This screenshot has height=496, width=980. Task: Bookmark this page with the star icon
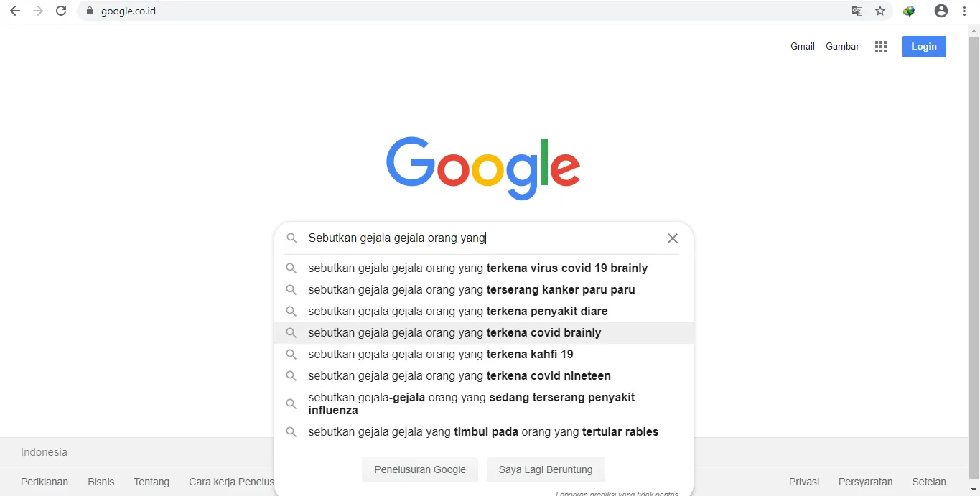point(880,11)
